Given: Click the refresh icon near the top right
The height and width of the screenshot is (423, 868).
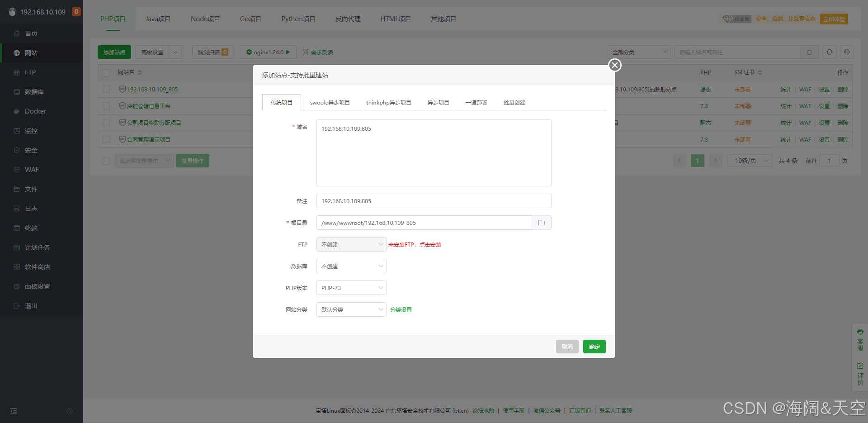Looking at the screenshot, I should coord(829,52).
